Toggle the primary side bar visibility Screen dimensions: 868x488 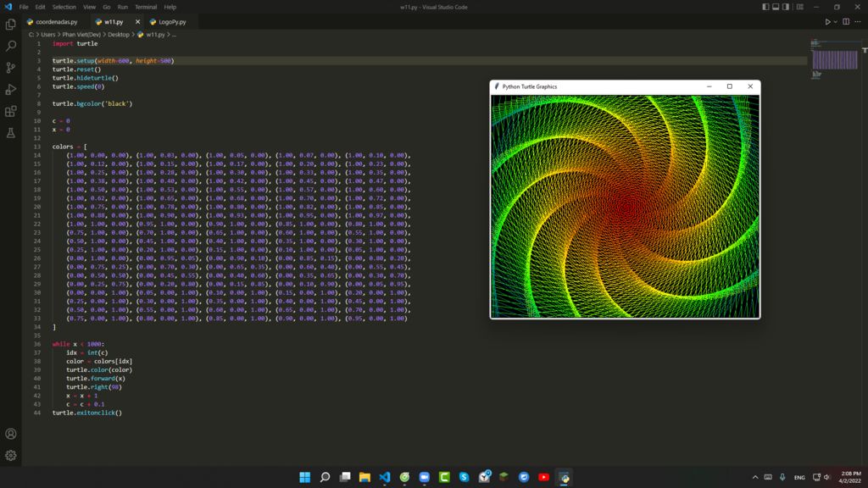click(765, 7)
